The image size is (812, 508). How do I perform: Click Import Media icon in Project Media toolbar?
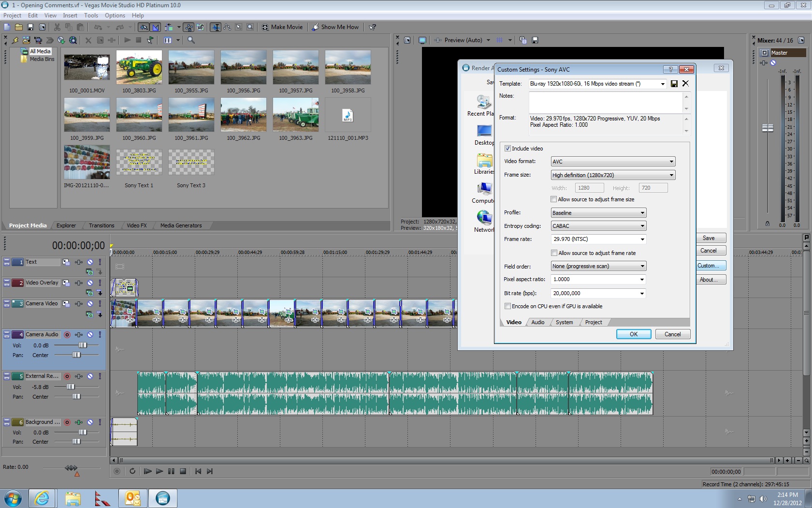click(x=27, y=40)
